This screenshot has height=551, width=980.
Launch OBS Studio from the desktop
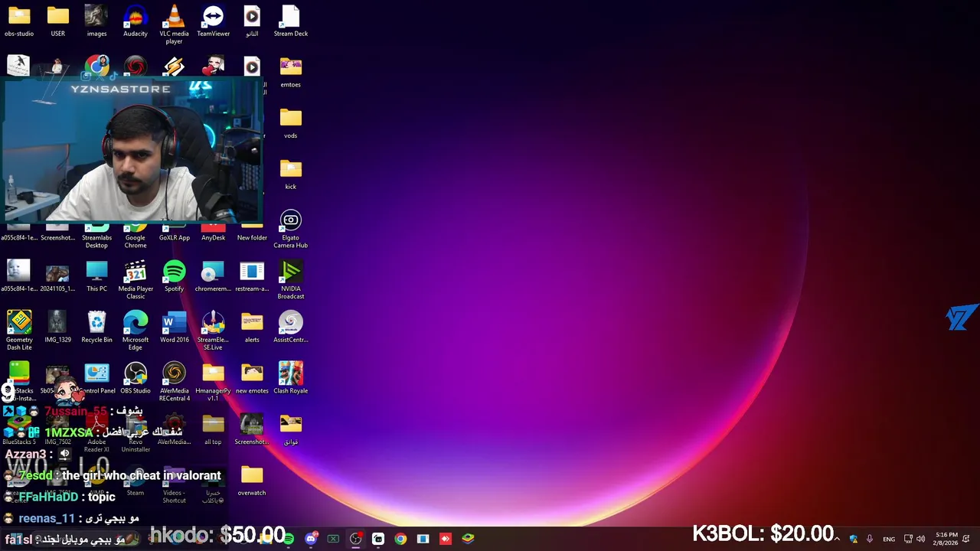click(x=136, y=378)
